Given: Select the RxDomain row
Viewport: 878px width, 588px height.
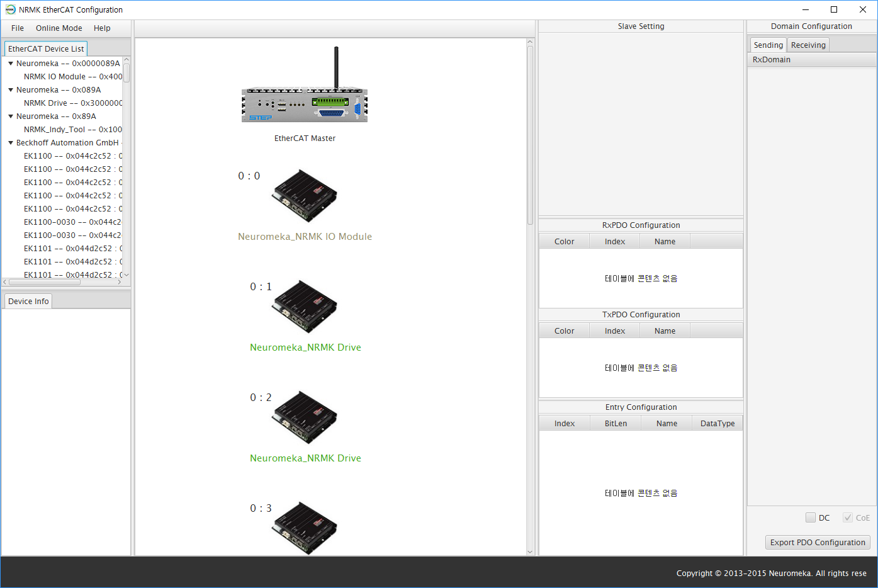Looking at the screenshot, I should pyautogui.click(x=811, y=60).
